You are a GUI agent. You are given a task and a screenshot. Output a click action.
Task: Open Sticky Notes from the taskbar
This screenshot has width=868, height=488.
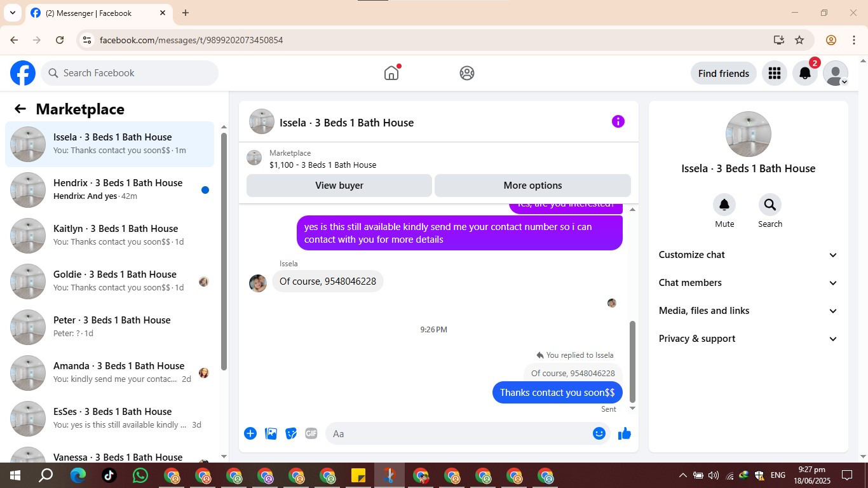(358, 475)
